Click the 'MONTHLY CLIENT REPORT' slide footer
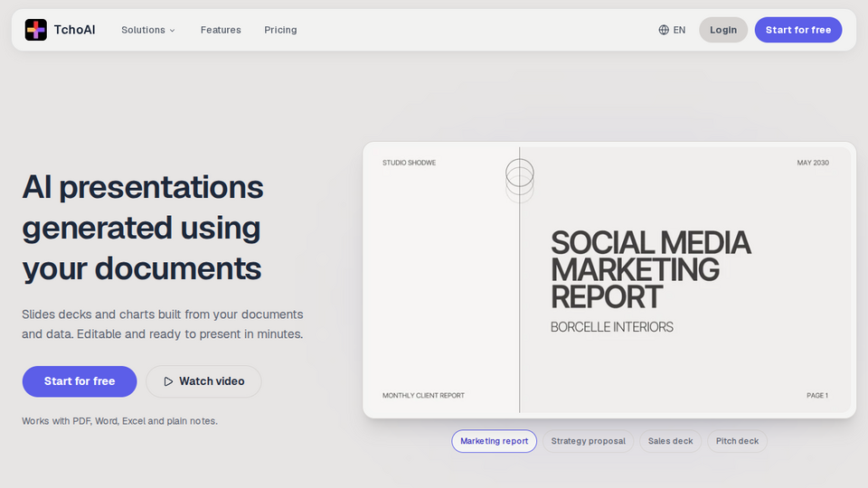868x488 pixels. [423, 396]
